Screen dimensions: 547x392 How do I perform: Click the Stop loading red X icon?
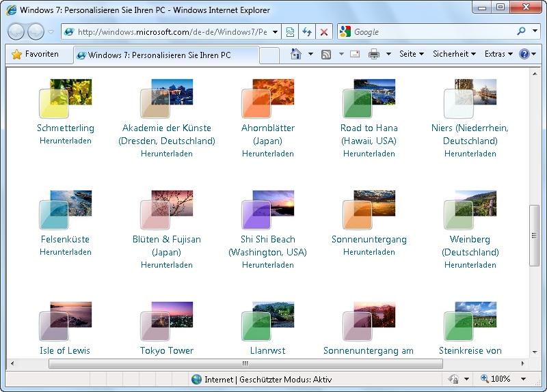(x=324, y=32)
